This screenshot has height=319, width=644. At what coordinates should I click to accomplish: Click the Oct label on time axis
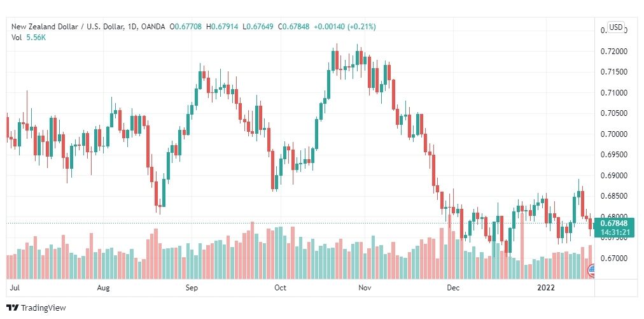tap(280, 288)
